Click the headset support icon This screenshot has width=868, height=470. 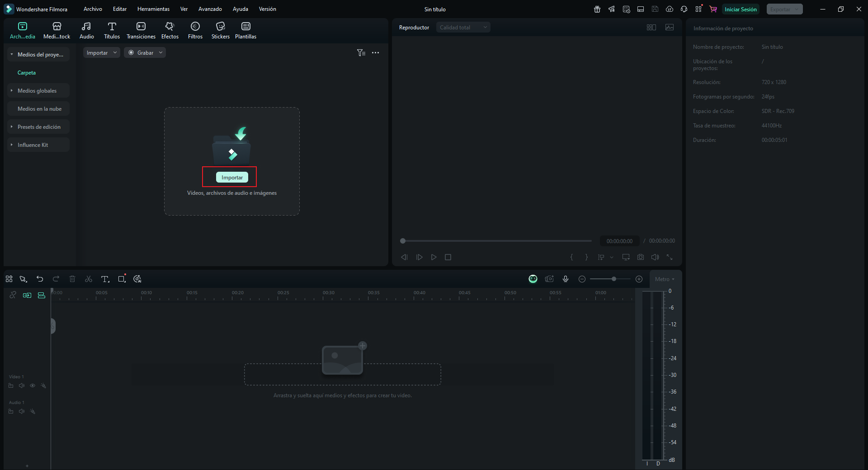[684, 9]
